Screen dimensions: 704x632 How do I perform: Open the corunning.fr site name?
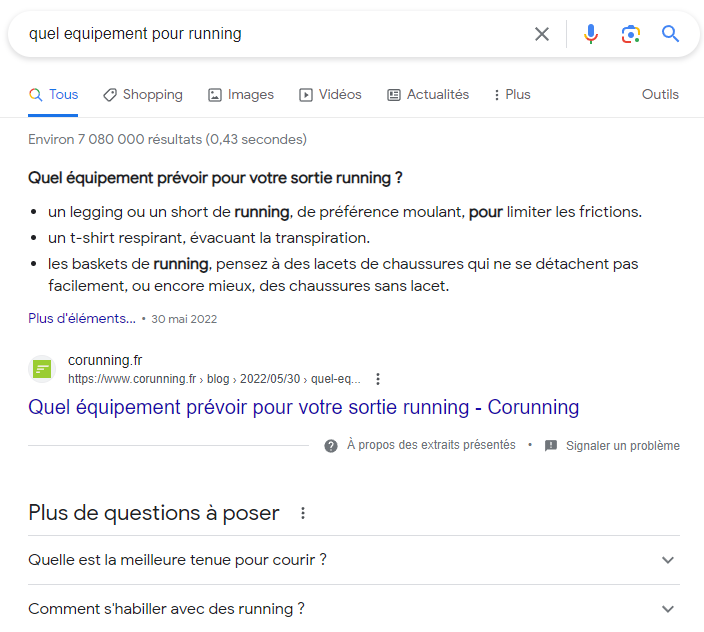tap(105, 360)
